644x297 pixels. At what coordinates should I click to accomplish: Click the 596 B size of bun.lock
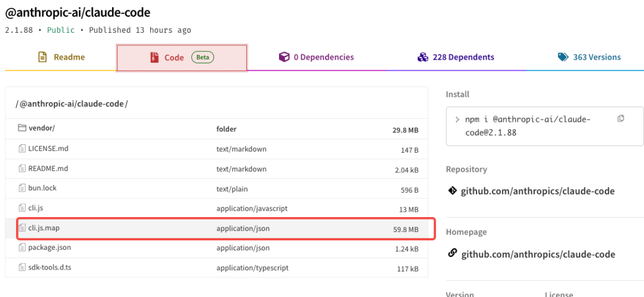[410, 190]
